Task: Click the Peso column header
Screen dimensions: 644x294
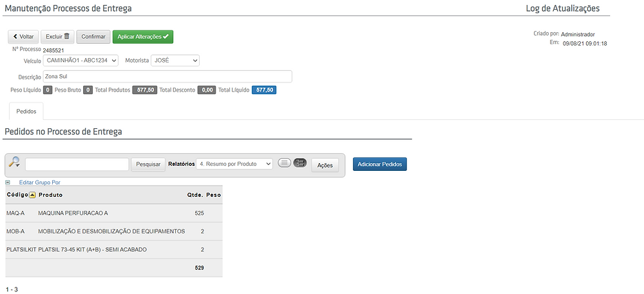Action: tap(214, 195)
